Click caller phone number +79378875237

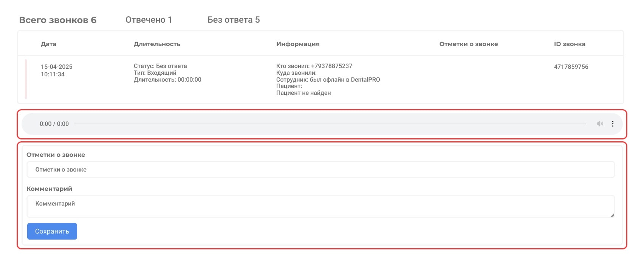[331, 66]
